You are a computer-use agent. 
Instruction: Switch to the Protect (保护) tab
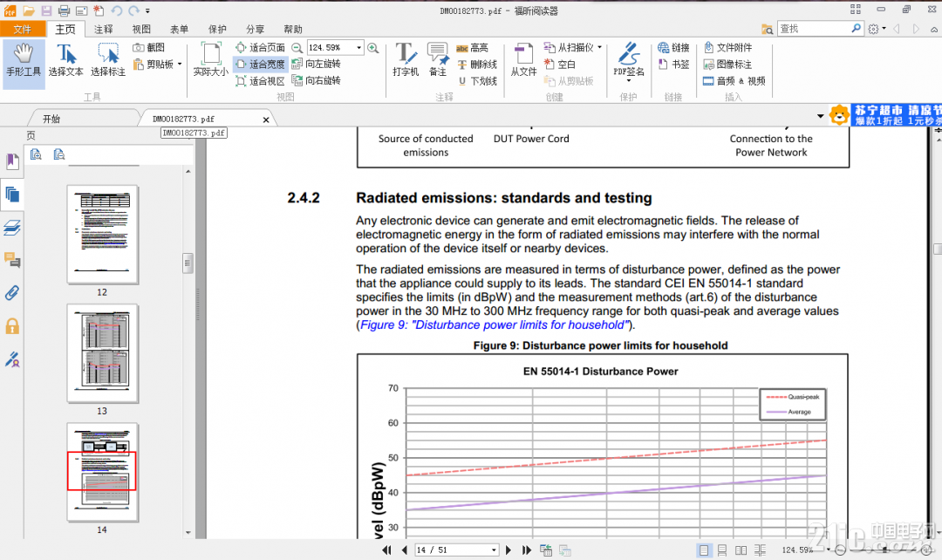[217, 29]
